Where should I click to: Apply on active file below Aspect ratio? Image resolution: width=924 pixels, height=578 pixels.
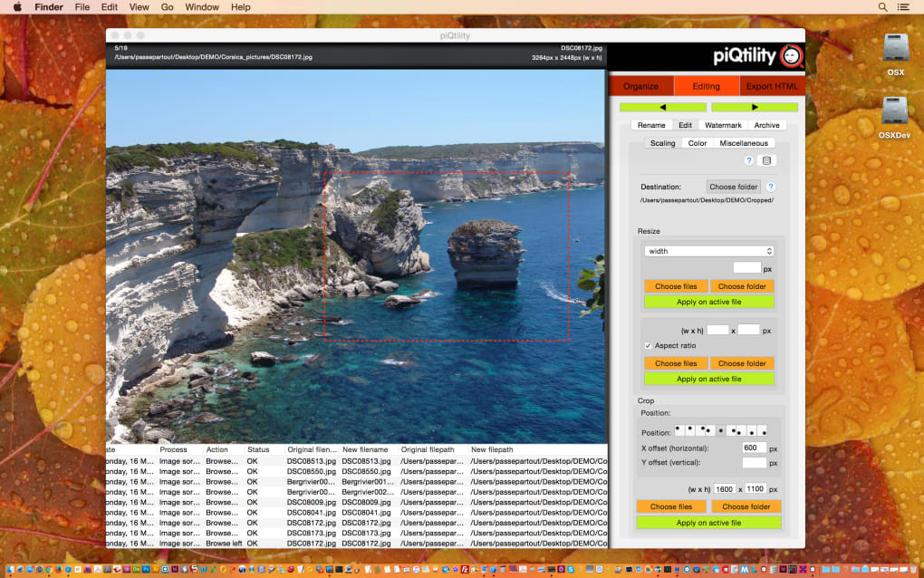click(709, 379)
